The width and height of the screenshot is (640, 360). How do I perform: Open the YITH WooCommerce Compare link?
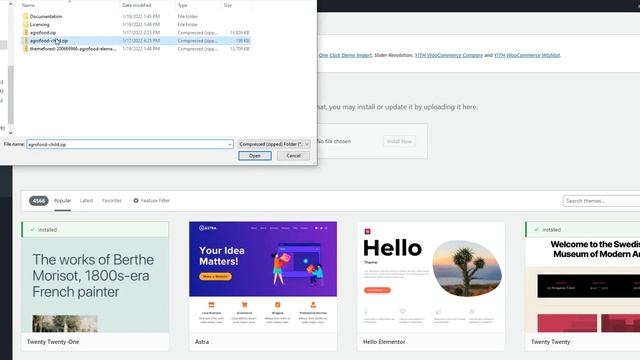(449, 55)
